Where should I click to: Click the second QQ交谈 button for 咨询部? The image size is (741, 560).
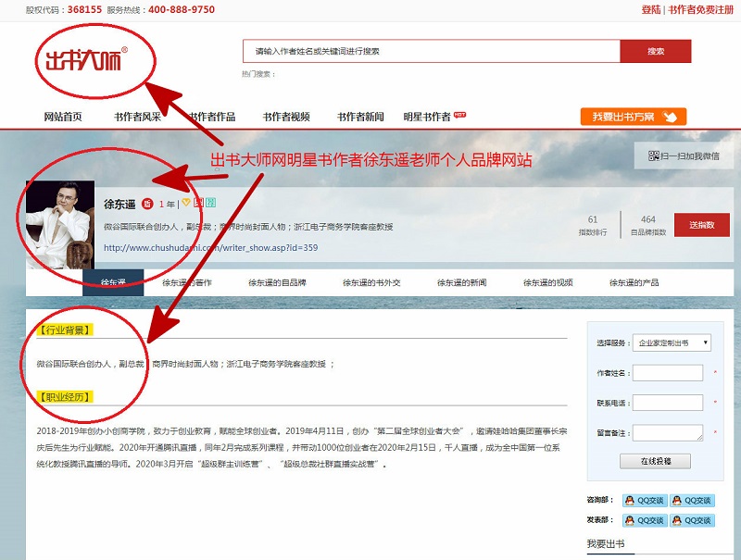click(693, 500)
